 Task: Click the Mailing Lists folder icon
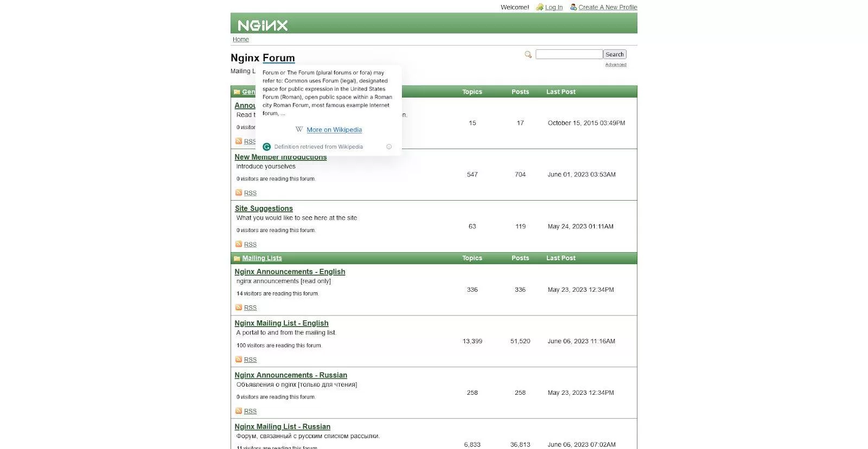click(237, 258)
